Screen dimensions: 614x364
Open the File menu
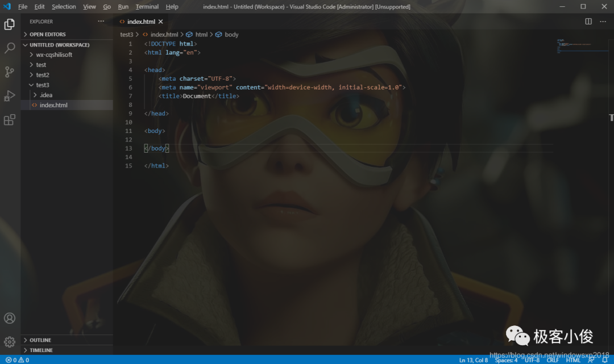23,7
